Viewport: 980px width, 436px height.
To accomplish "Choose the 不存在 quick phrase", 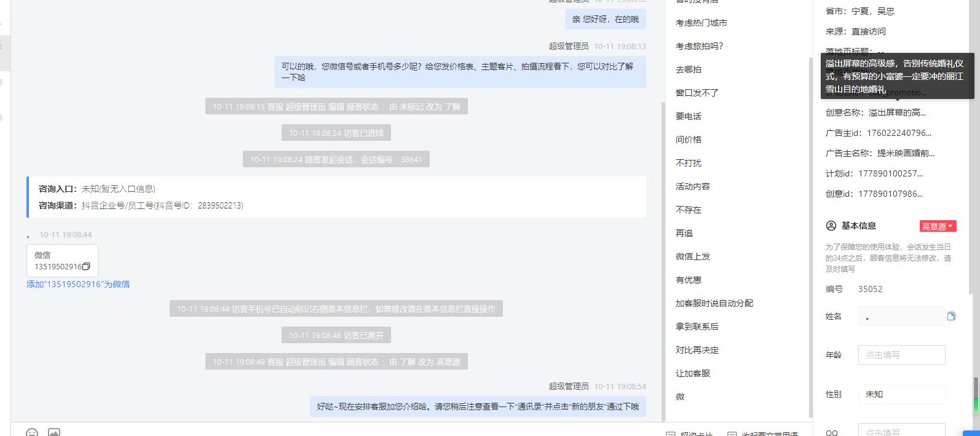I will [689, 210].
